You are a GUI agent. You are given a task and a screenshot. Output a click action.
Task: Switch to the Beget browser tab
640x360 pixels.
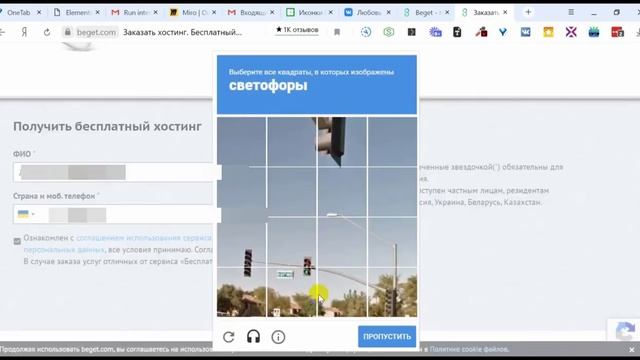point(427,13)
